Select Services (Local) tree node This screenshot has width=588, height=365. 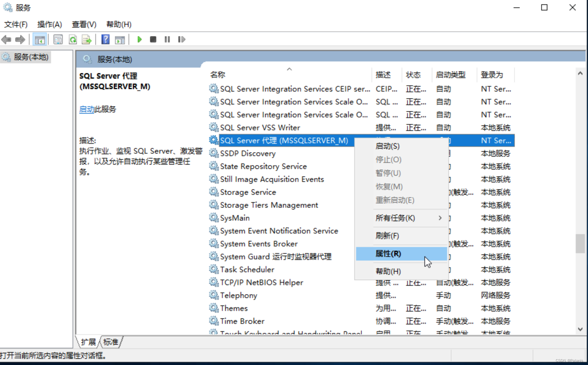[26, 57]
